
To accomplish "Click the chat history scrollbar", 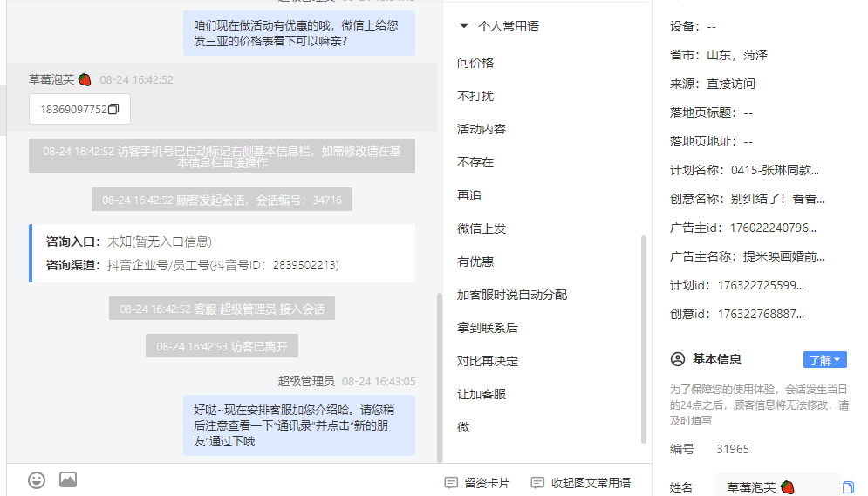I will [x=440, y=377].
